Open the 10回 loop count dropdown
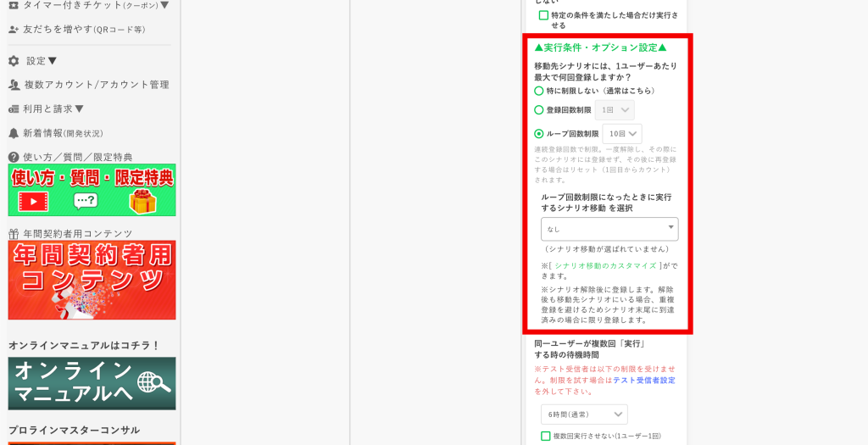Image resolution: width=868 pixels, height=445 pixels. tap(622, 133)
